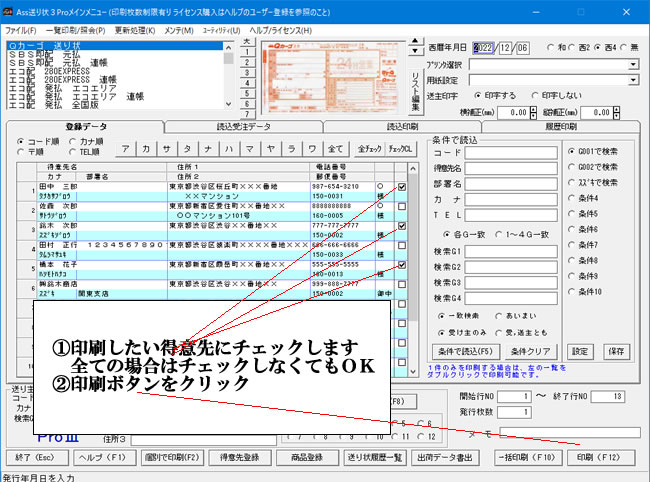The height and width of the screenshot is (482, 650).
Task: Click the 全て show-all filter button
Action: 336,149
